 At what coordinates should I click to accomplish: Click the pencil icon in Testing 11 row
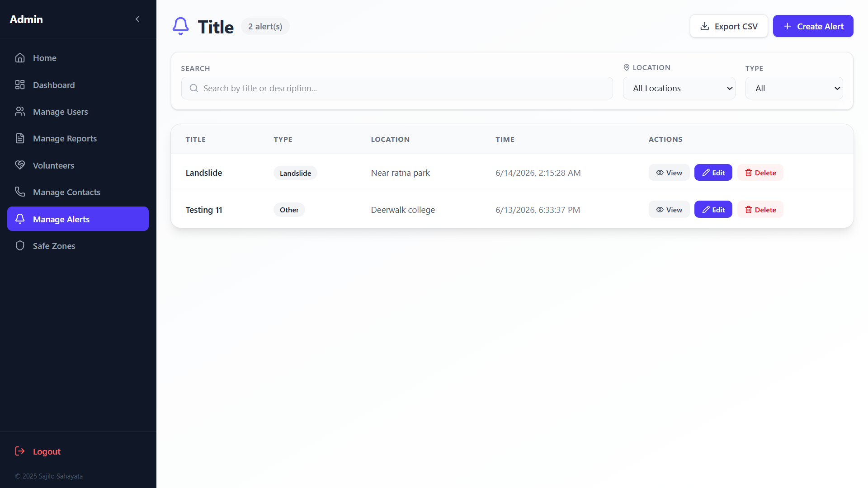tap(706, 210)
